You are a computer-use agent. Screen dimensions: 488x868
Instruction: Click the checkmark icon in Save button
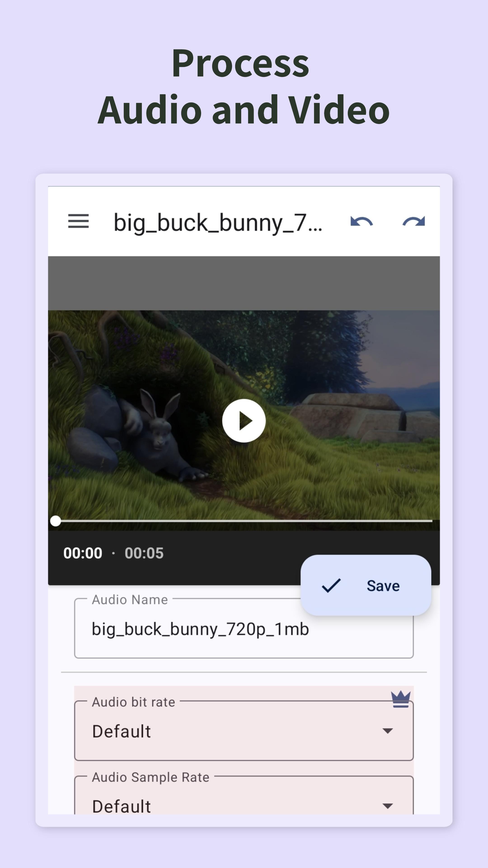(331, 586)
